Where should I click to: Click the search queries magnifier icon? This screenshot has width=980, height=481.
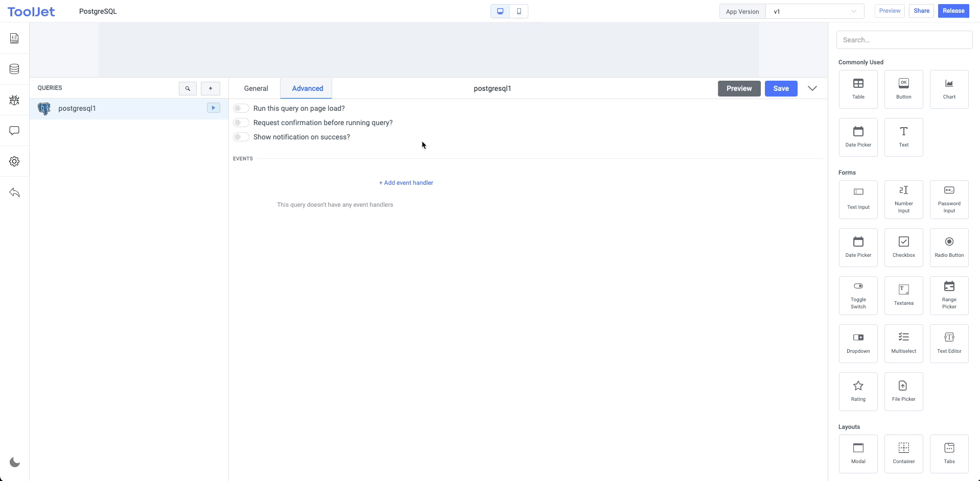tap(188, 88)
